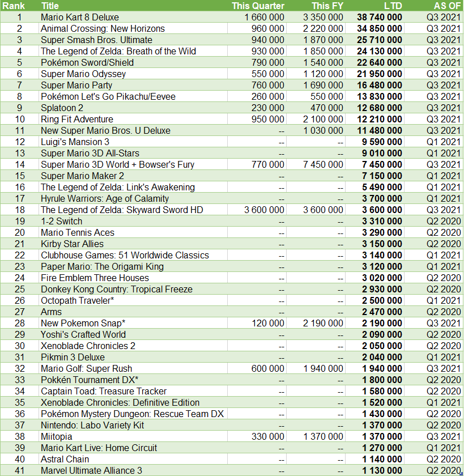Image resolution: width=464 pixels, height=476 pixels.
Task: Click LTD value 12 210 000
Action: tap(380, 119)
